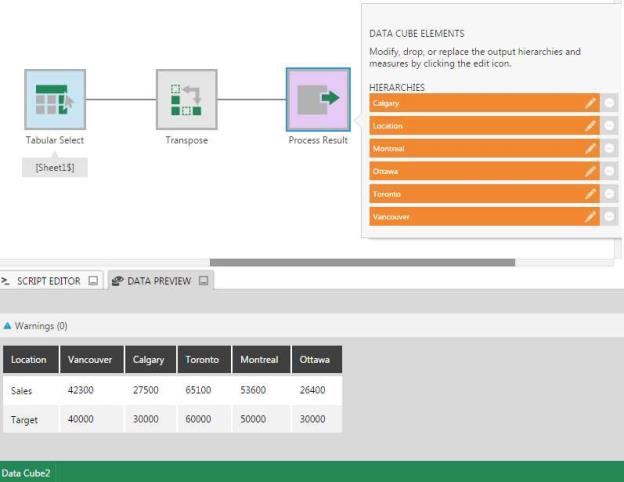Remove the Calgary hierarchy with minus button

610,103
